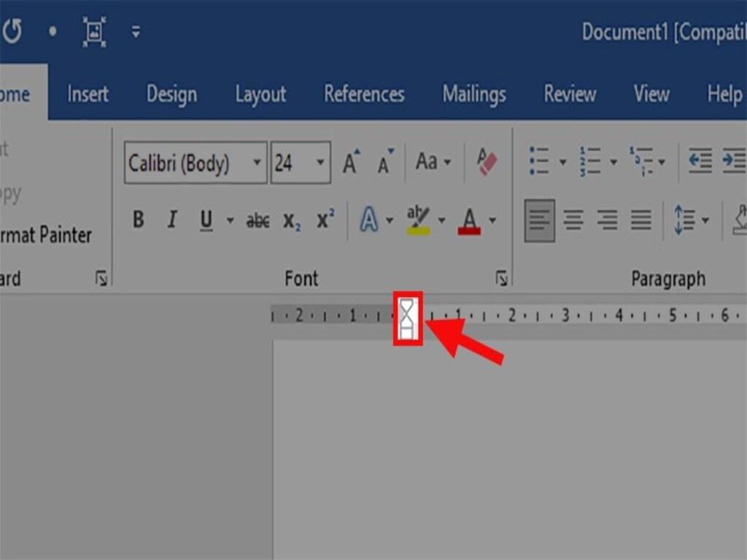This screenshot has height=560, width=747.
Task: Toggle Italic formatting
Action: 172,219
